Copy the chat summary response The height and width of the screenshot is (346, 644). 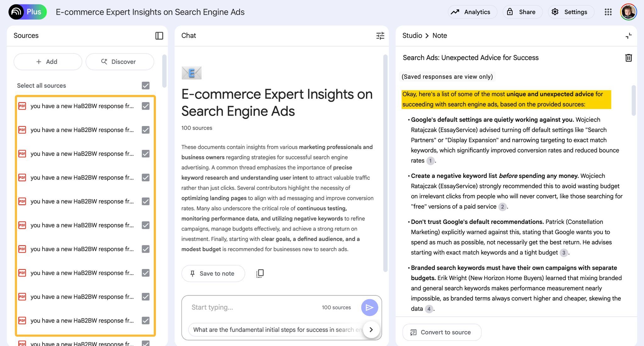[259, 273]
